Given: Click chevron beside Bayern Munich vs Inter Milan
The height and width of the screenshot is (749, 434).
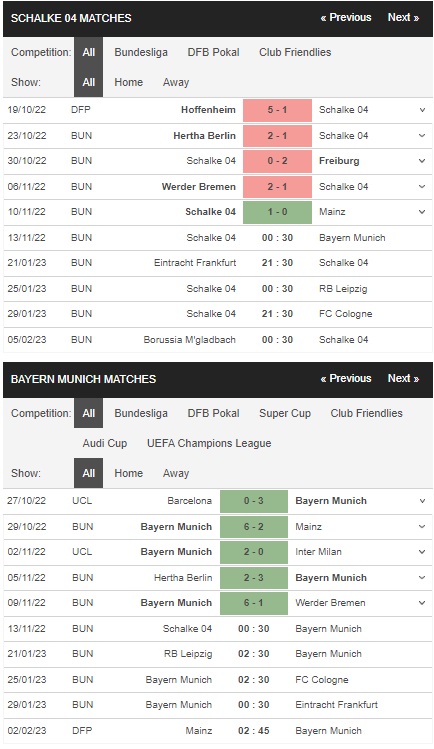Looking at the screenshot, I should point(422,552).
